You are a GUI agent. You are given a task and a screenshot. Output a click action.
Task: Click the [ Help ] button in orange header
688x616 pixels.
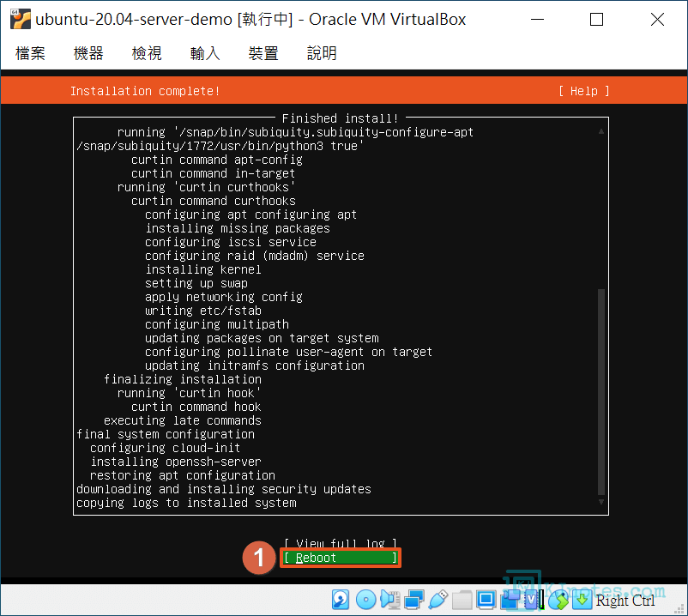pyautogui.click(x=583, y=91)
